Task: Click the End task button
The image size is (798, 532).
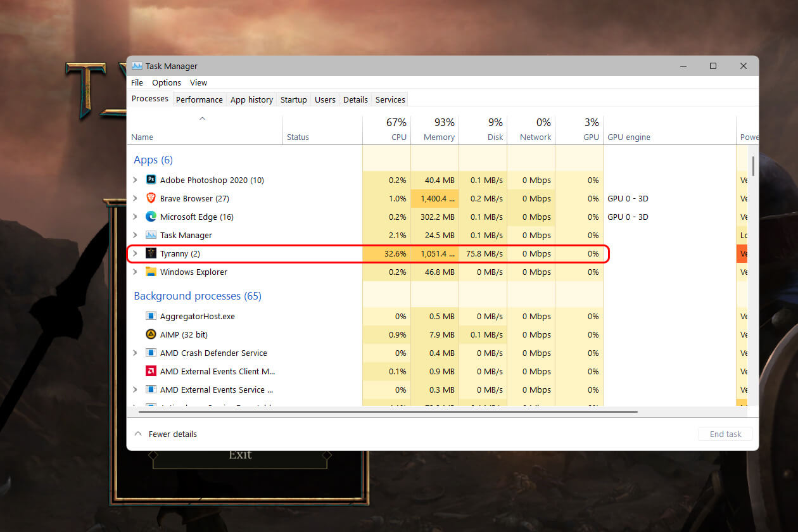Action: (725, 434)
